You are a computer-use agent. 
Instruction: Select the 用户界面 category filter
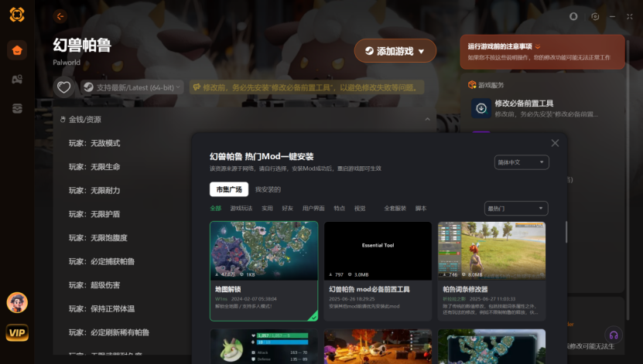click(313, 209)
